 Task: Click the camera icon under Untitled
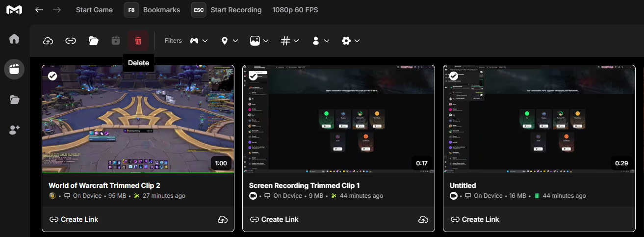pyautogui.click(x=454, y=196)
